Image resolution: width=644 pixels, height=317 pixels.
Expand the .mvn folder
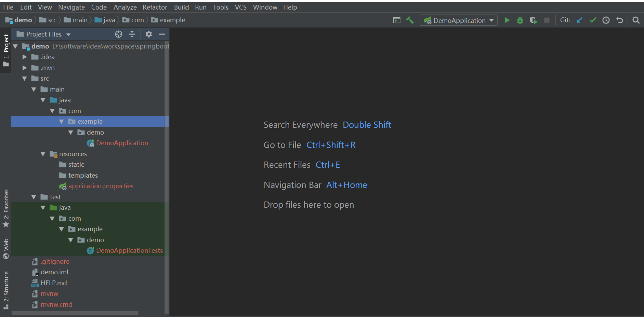pos(25,68)
